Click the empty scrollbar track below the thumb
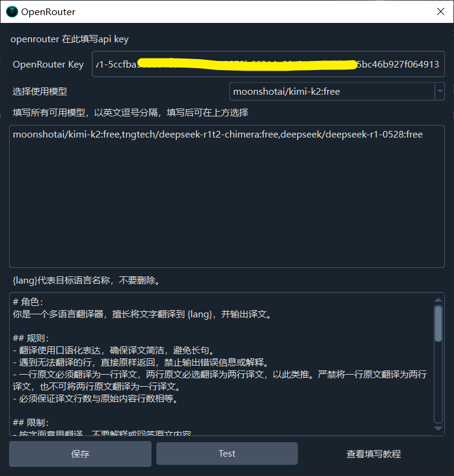 438,382
